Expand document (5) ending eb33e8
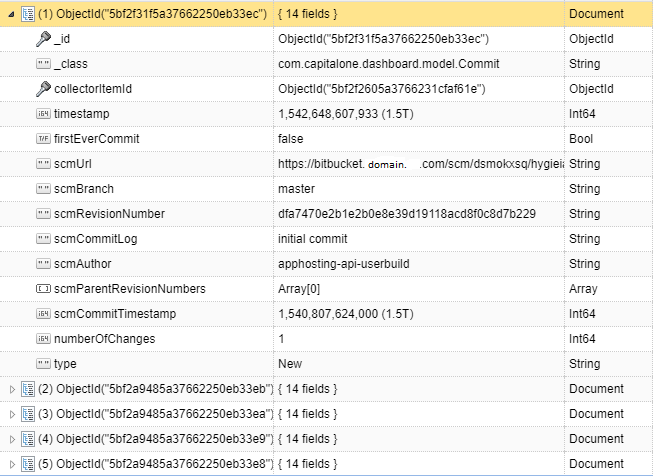 pyautogui.click(x=12, y=464)
